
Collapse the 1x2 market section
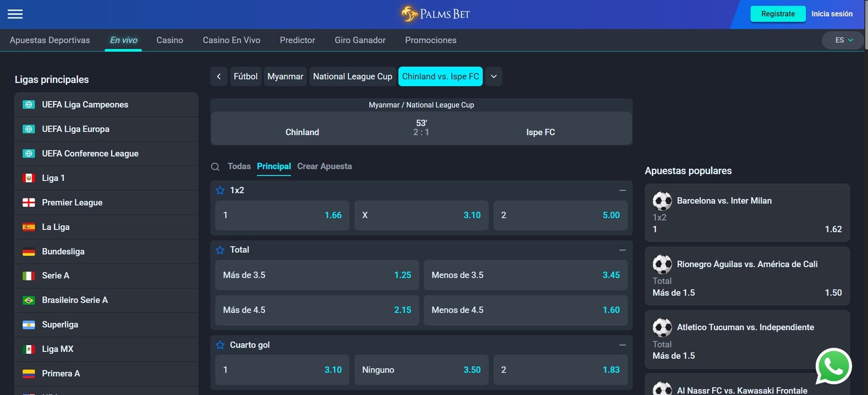(x=623, y=190)
